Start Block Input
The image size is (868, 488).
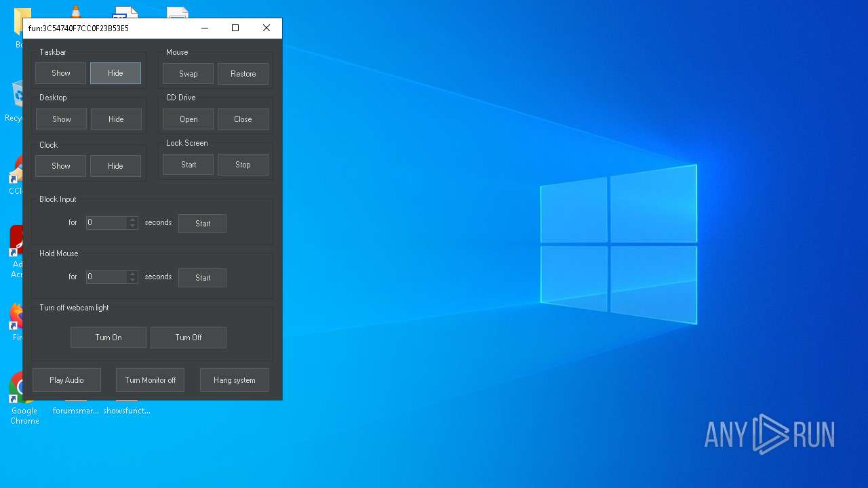point(202,224)
